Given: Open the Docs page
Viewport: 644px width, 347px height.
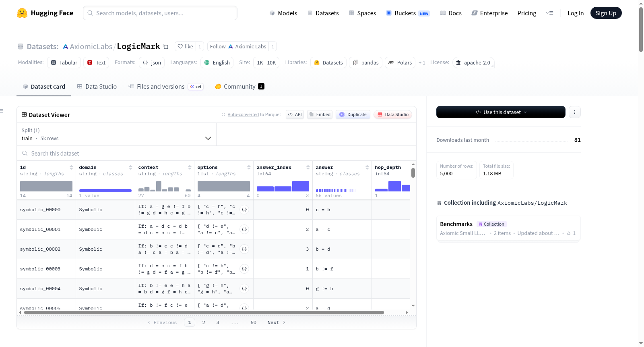Looking at the screenshot, I should (x=451, y=13).
